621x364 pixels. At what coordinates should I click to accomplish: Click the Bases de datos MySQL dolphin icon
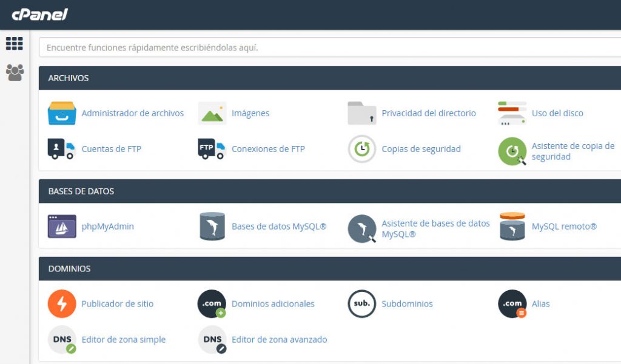(x=212, y=226)
